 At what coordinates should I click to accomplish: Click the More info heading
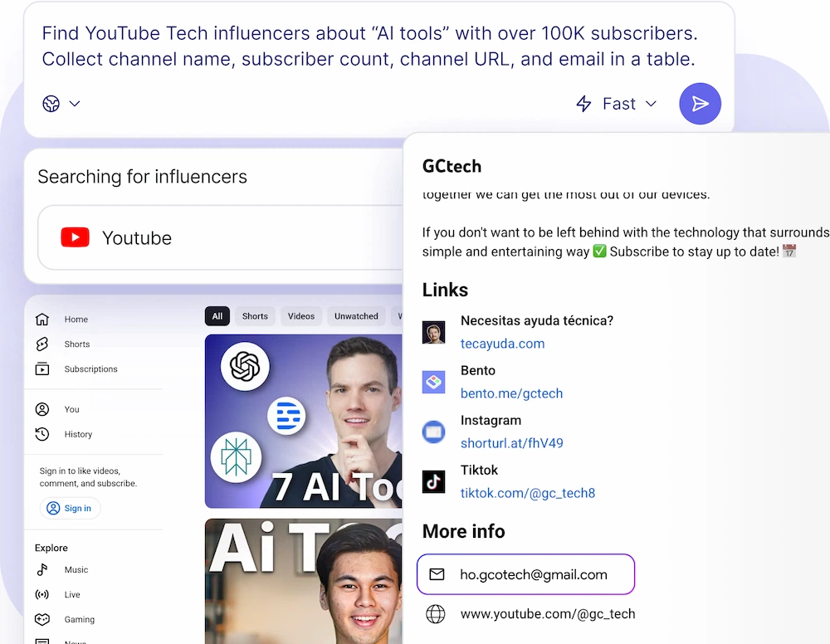(463, 531)
